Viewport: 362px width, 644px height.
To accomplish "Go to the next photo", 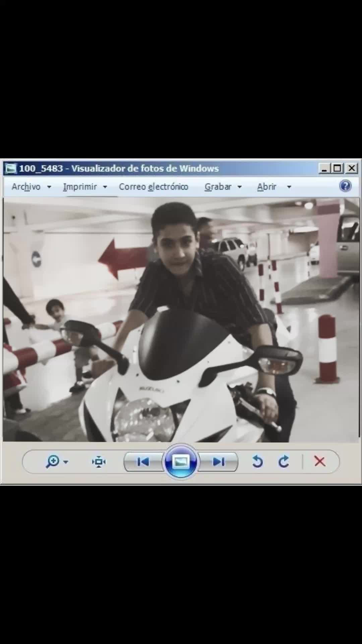I will [219, 462].
